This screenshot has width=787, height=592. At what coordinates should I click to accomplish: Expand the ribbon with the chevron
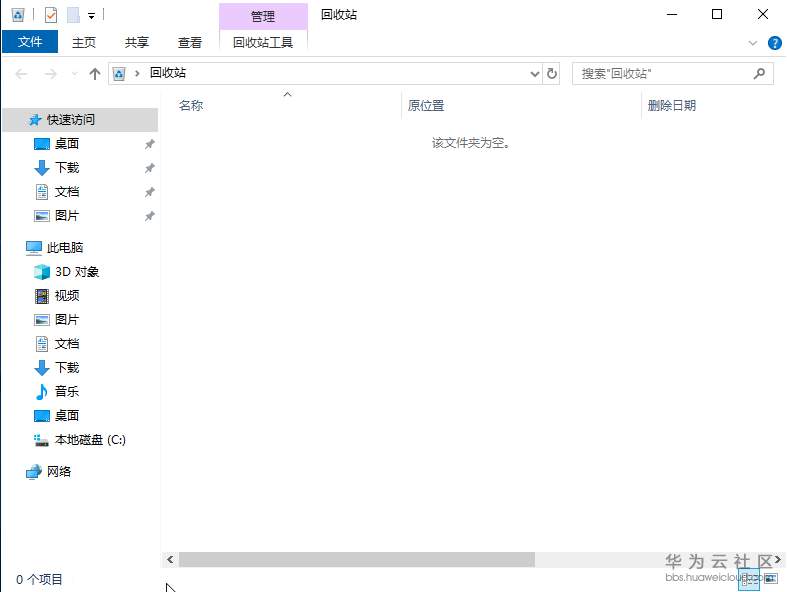pos(752,43)
